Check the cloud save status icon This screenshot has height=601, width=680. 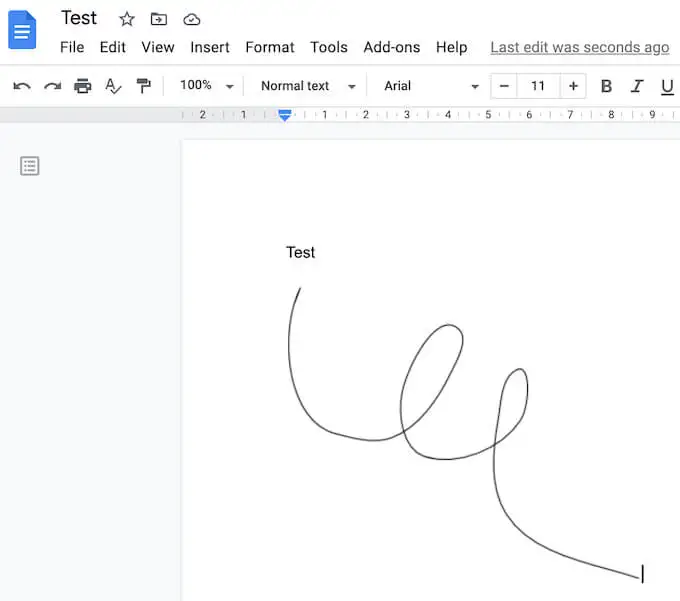point(191,19)
